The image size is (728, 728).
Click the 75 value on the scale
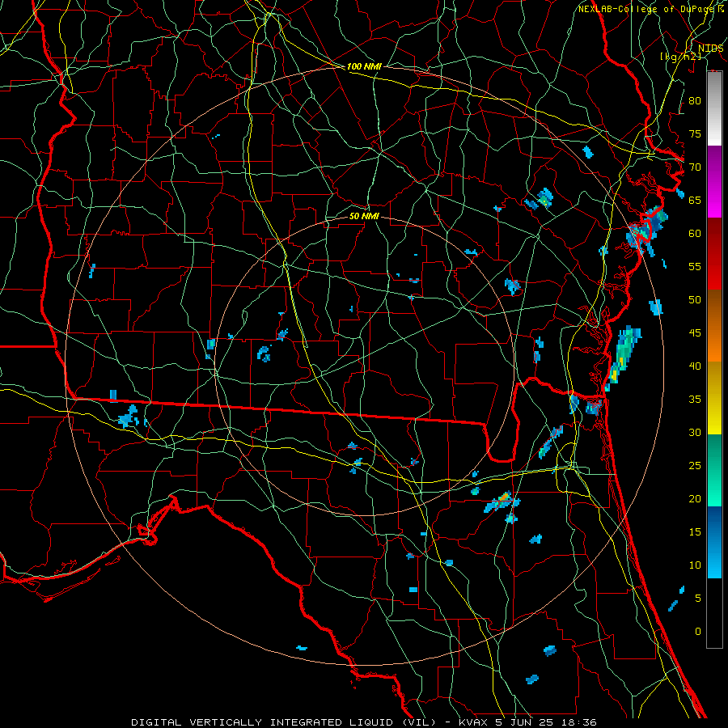pos(695,133)
